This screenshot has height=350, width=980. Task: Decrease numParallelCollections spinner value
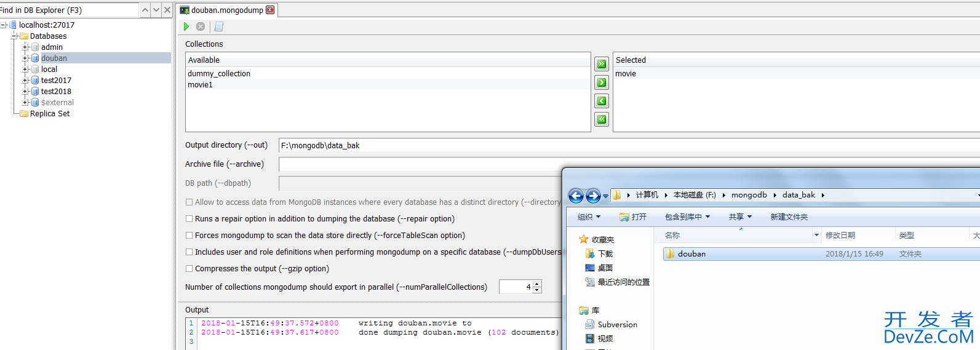537,290
